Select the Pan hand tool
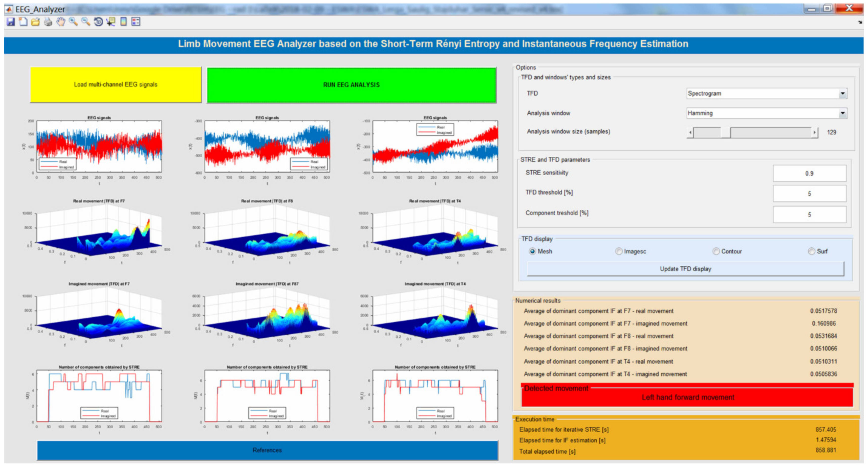 coord(61,22)
